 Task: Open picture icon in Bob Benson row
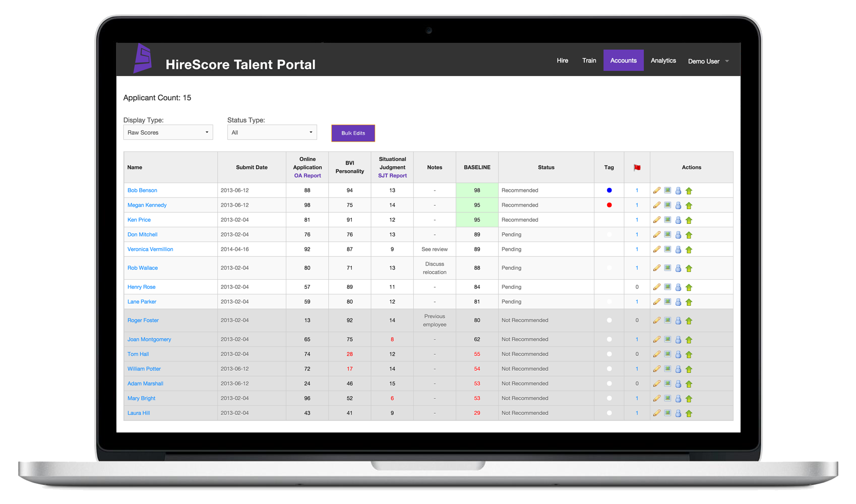[x=667, y=191]
